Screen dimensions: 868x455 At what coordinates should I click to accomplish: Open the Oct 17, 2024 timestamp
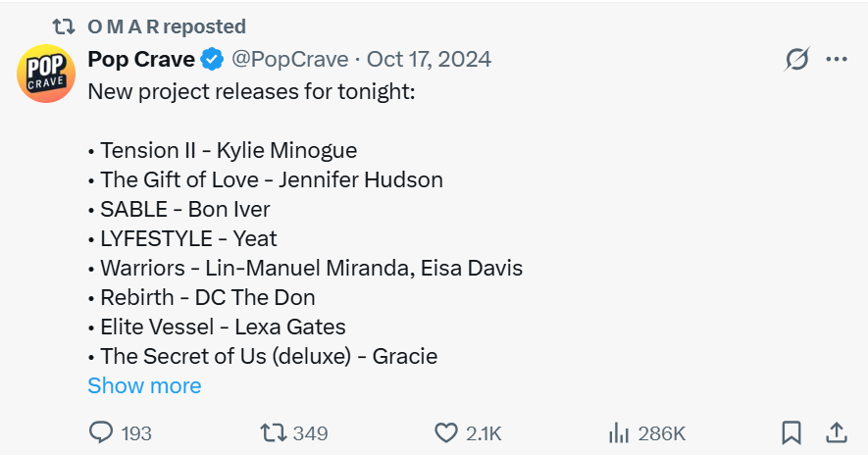429,60
